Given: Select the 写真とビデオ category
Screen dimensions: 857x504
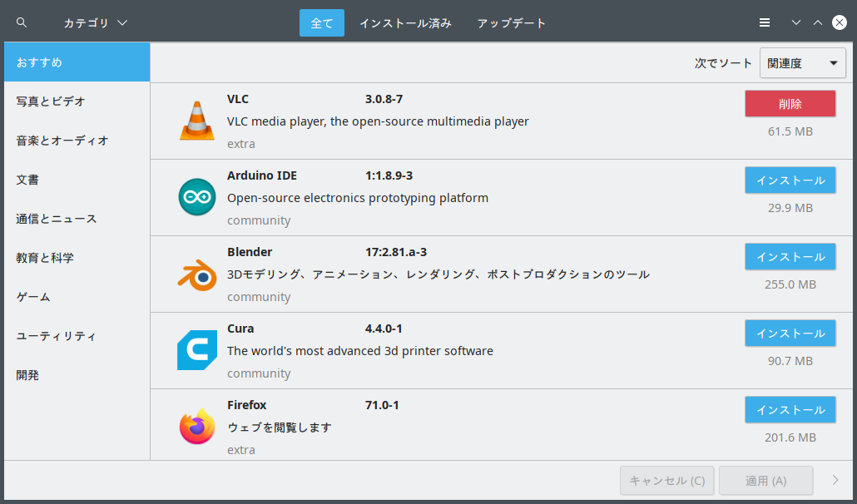Looking at the screenshot, I should pos(77,101).
